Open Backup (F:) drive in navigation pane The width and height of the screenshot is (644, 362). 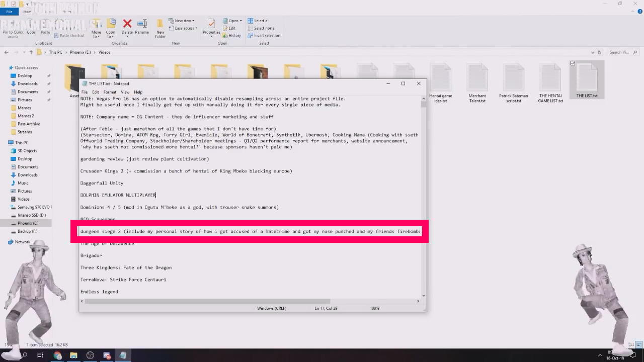[27, 231]
